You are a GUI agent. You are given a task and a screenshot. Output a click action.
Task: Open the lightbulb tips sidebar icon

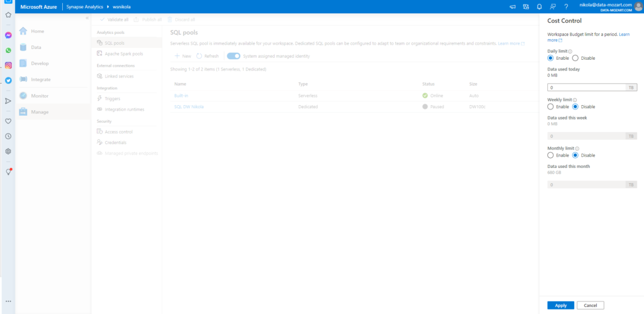(x=8, y=172)
